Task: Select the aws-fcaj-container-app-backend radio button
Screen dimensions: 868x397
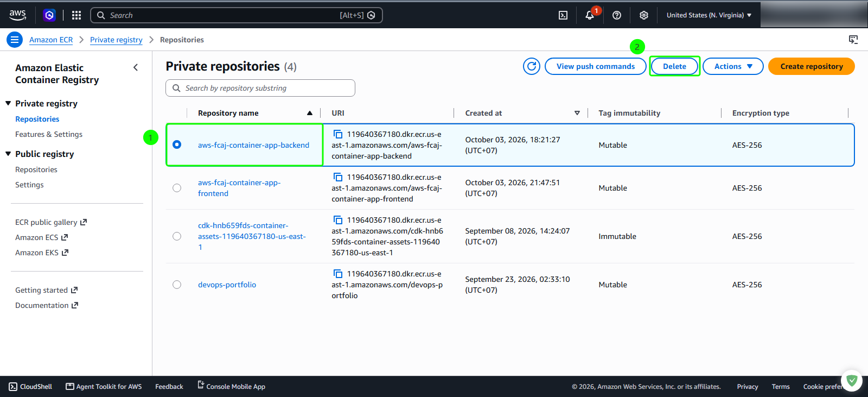Action: 177,144
